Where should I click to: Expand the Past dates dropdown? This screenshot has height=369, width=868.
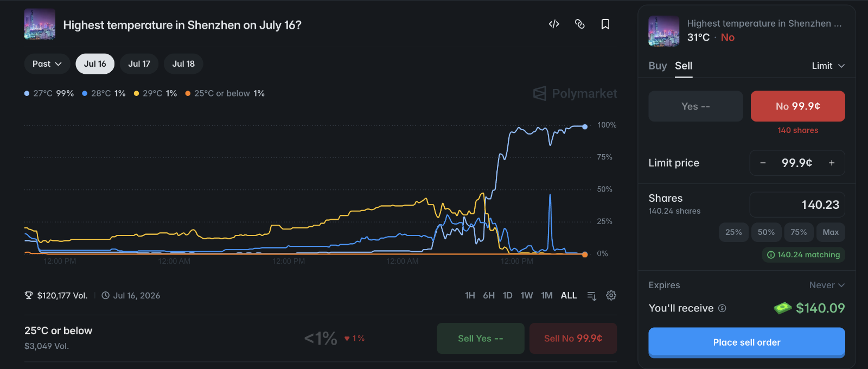point(47,64)
